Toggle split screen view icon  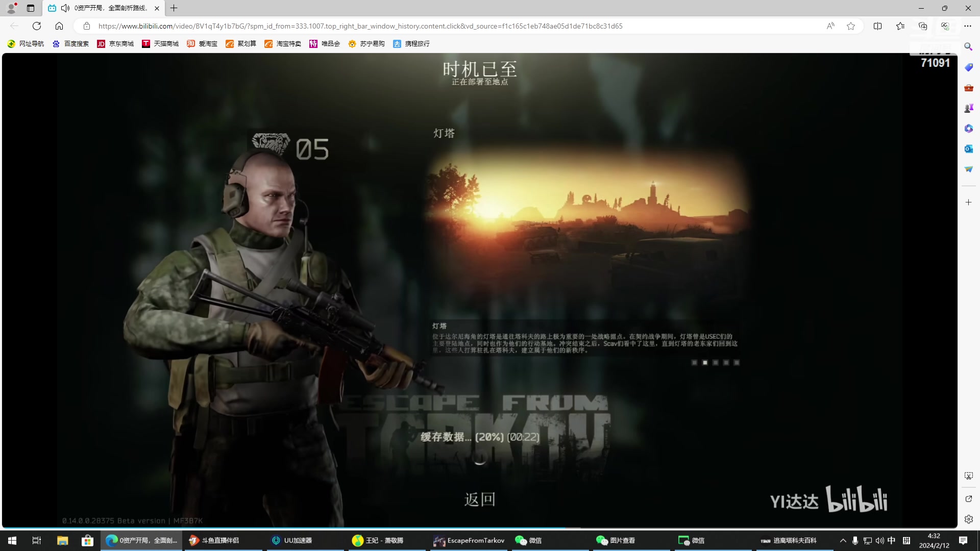point(878,26)
